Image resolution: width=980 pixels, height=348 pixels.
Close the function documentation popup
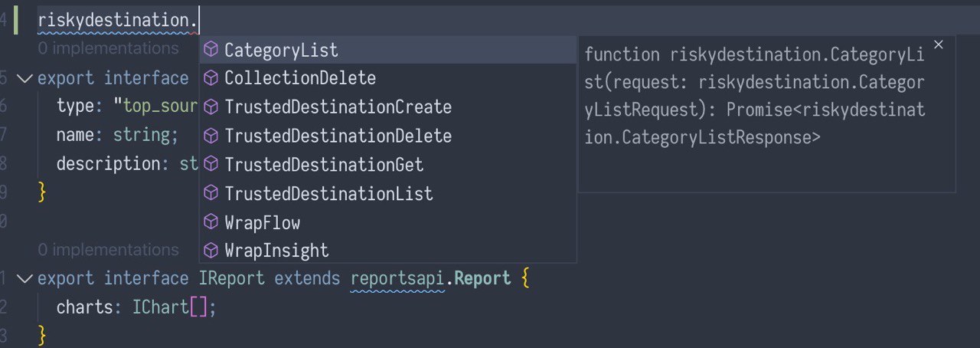coord(939,45)
